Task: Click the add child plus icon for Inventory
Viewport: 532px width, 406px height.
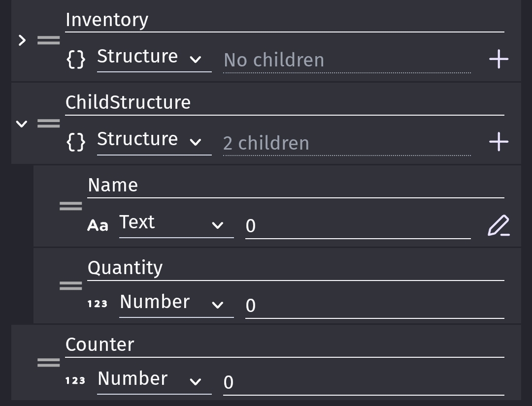Action: (499, 60)
